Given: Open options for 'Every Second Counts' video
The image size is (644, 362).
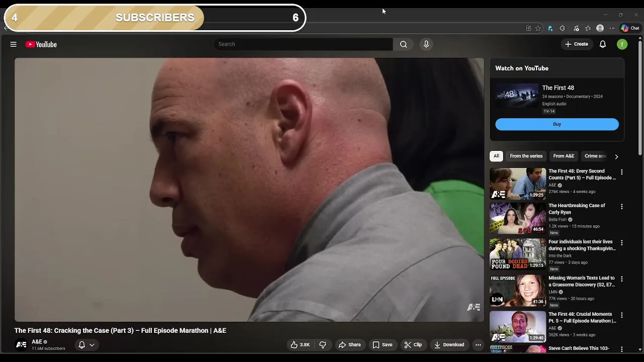Looking at the screenshot, I should pos(622,172).
